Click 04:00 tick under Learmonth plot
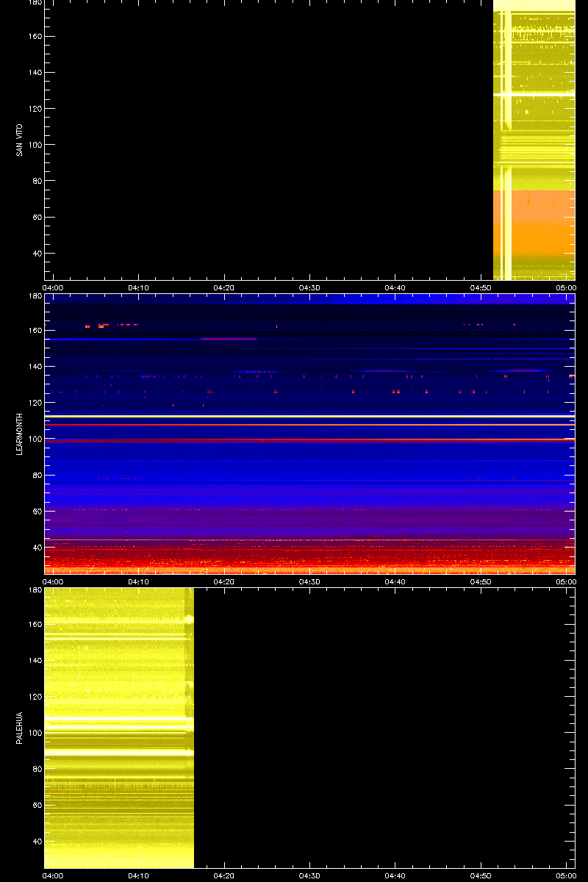This screenshot has height=882, width=588. click(53, 581)
